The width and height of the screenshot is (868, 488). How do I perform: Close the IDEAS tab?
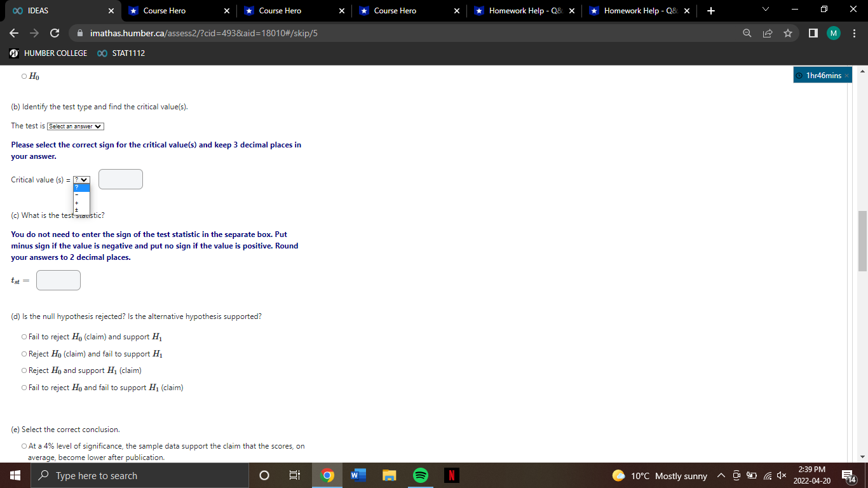111,11
